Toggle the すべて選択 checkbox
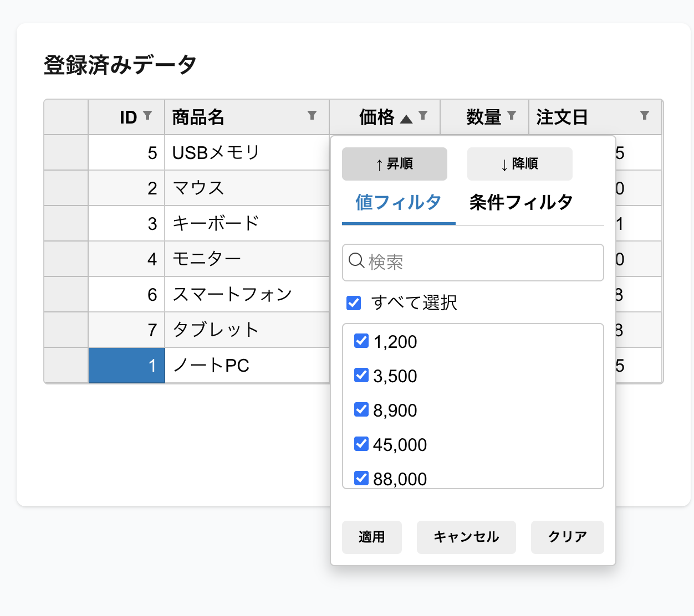This screenshot has height=616, width=694. tap(354, 303)
